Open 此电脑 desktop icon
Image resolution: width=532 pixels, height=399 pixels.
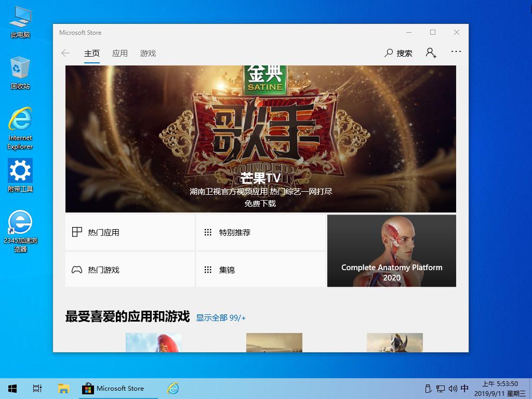point(20,22)
